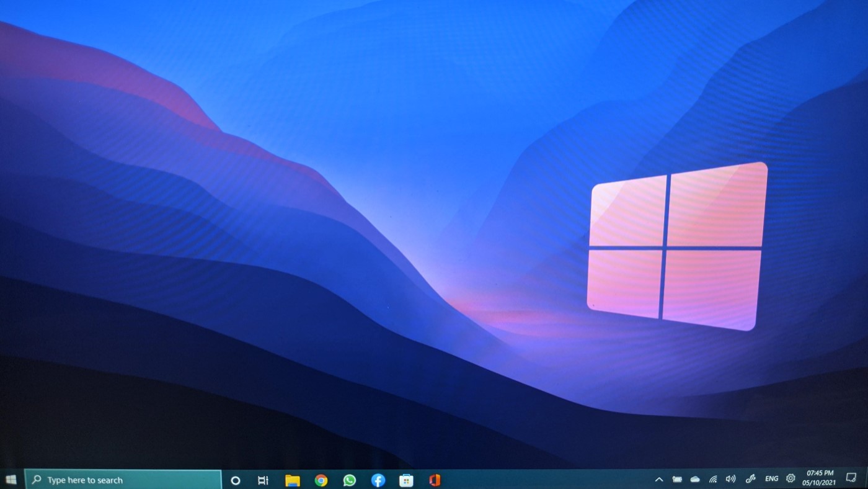This screenshot has width=868, height=489.
Task: Expand the hidden system tray icons
Action: point(659,479)
